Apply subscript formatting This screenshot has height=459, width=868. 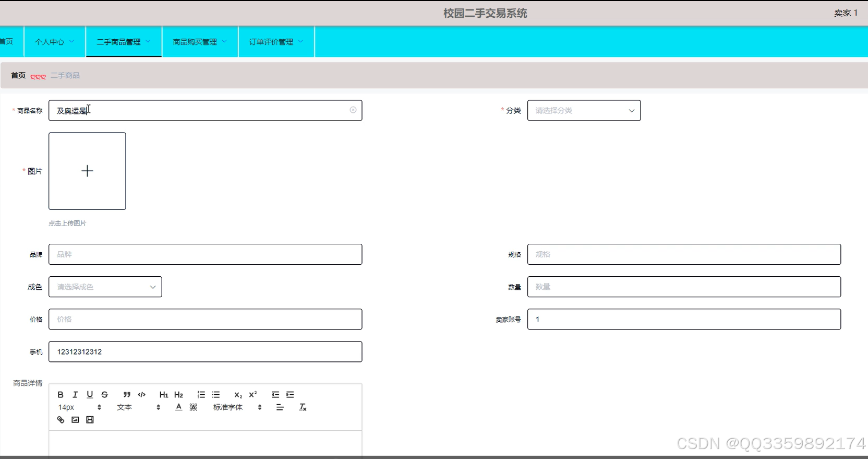(238, 395)
